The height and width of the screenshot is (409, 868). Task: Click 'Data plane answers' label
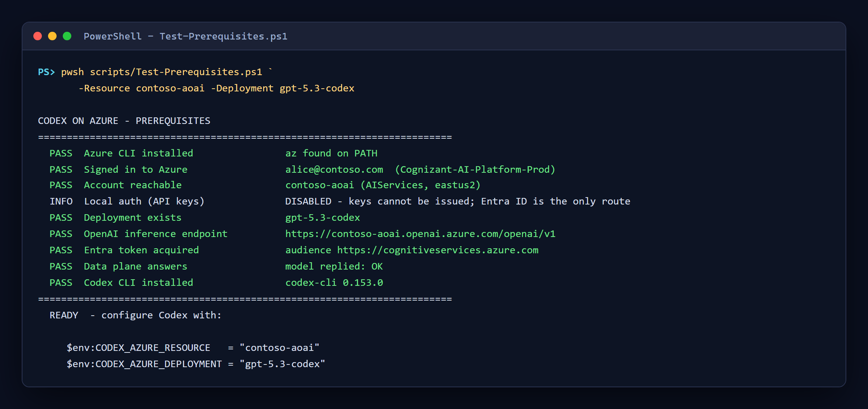pos(136,266)
